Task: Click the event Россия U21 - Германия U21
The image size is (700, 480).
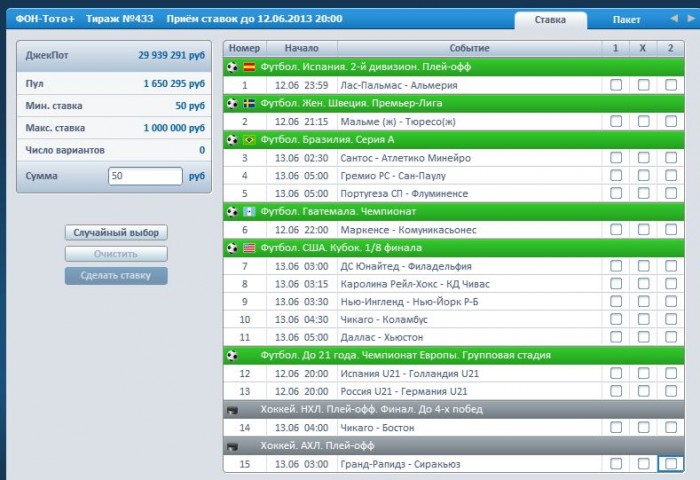Action: coord(404,392)
